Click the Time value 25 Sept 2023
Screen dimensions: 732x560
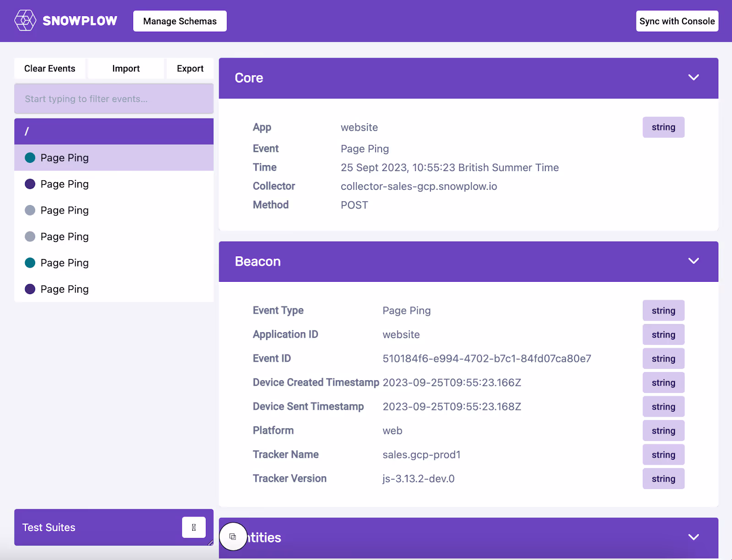pyautogui.click(x=450, y=168)
